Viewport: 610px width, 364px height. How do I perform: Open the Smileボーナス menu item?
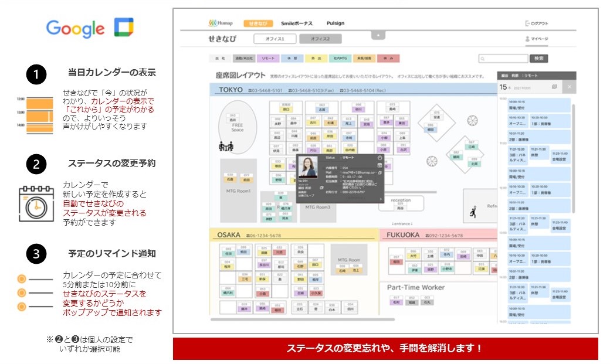click(x=297, y=23)
